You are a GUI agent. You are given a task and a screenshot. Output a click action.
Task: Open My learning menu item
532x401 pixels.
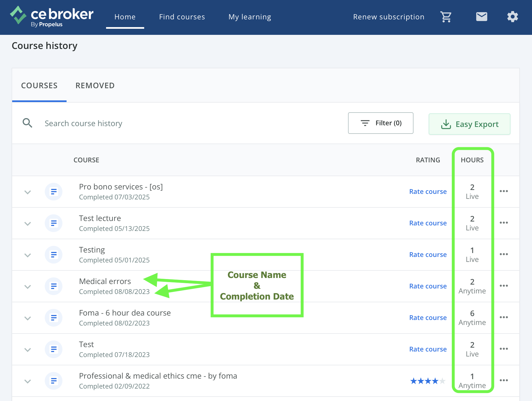[x=250, y=17]
